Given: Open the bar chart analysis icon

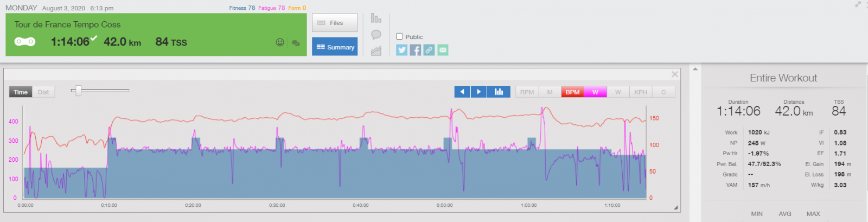Looking at the screenshot, I should pos(376,18).
